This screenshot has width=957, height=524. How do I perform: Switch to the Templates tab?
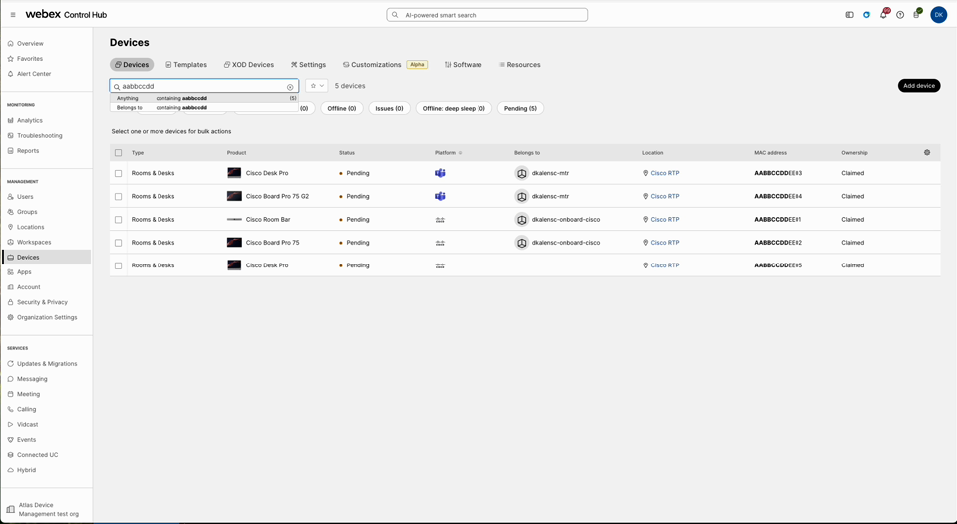click(186, 65)
